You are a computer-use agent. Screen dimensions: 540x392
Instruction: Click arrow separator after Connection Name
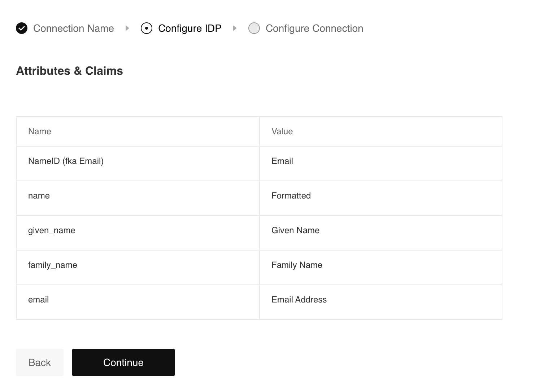127,28
